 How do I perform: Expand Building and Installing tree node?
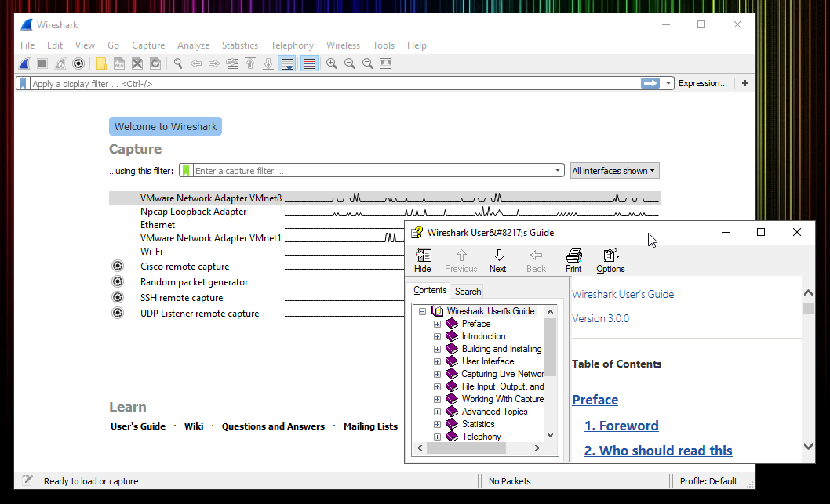coord(437,349)
